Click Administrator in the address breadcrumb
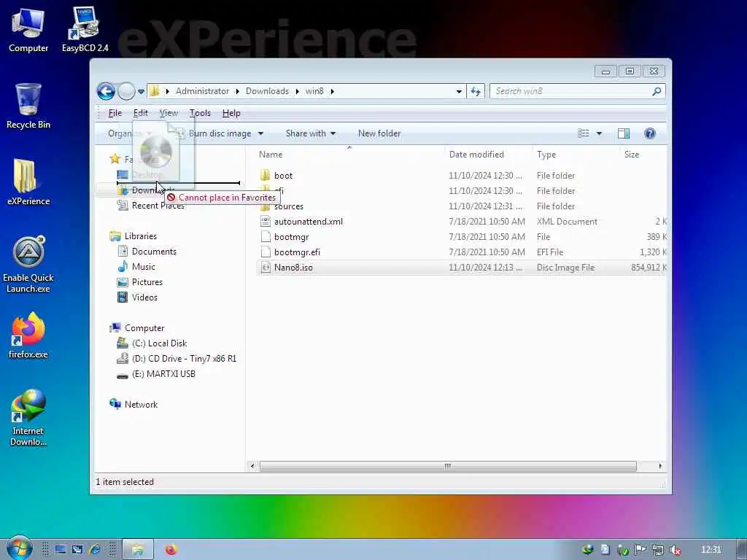The width and height of the screenshot is (747, 560). pyautogui.click(x=202, y=91)
